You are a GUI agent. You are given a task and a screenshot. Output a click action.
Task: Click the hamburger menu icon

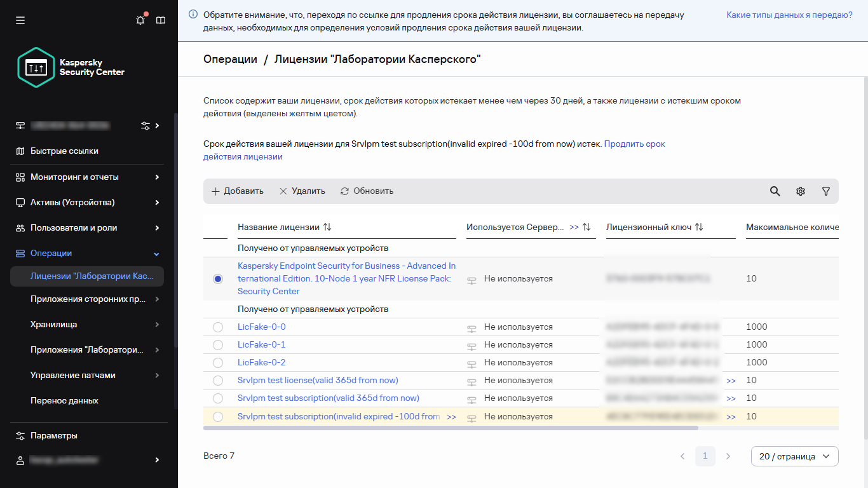[x=20, y=20]
